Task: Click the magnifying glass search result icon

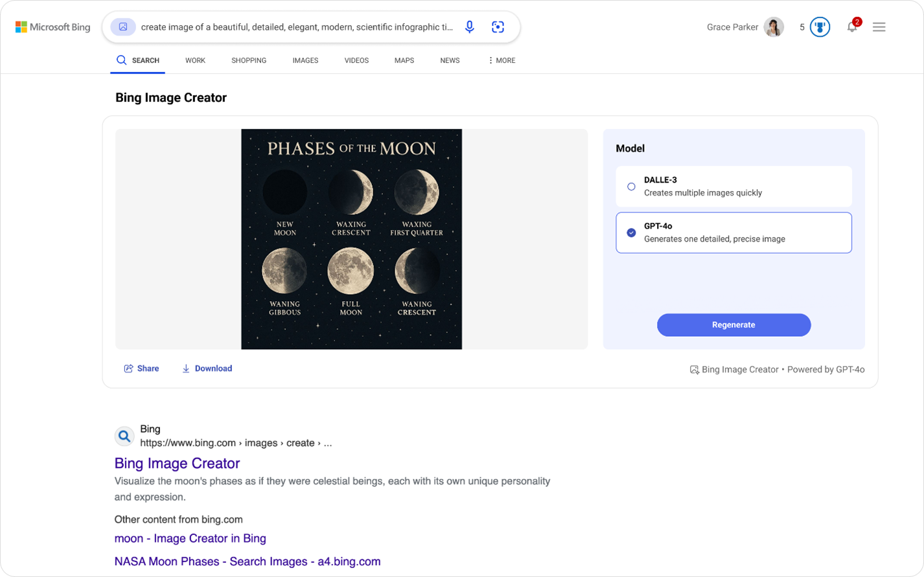Action: point(124,436)
